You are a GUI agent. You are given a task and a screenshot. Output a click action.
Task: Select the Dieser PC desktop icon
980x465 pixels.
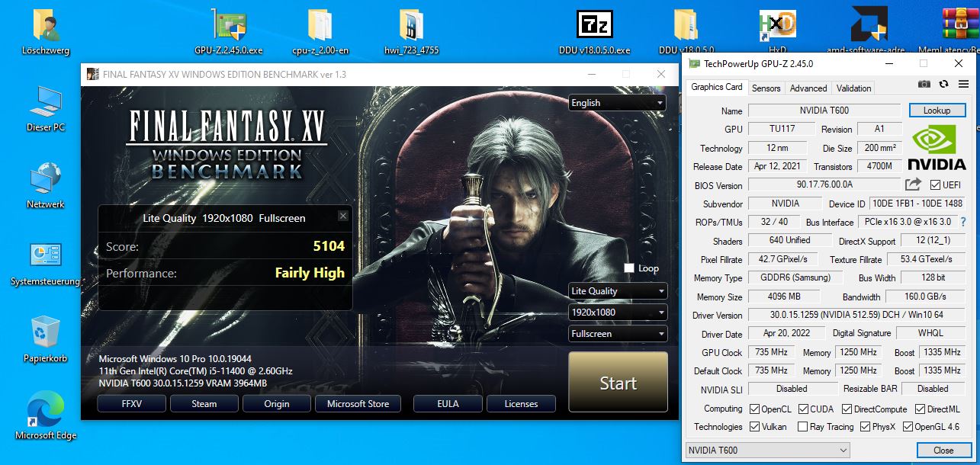46,108
